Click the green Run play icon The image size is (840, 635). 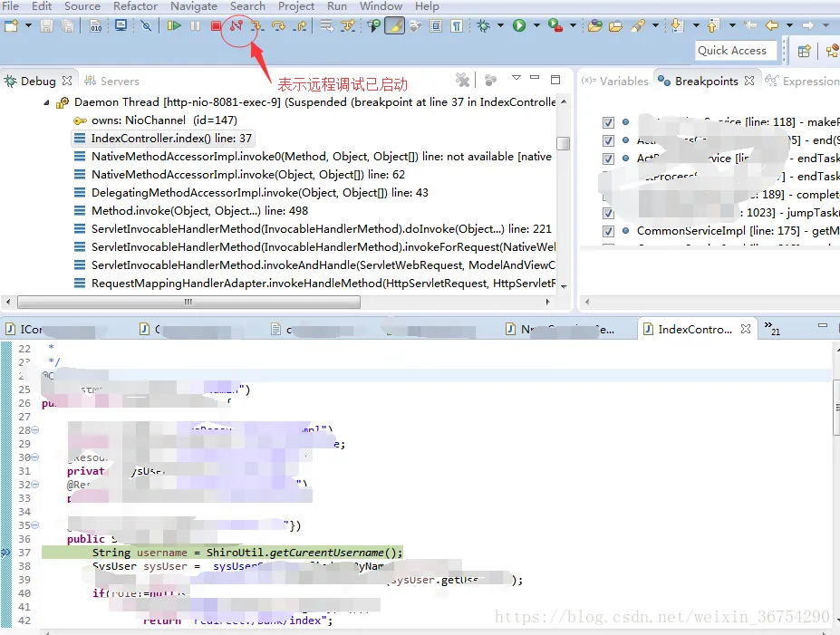pos(518,25)
